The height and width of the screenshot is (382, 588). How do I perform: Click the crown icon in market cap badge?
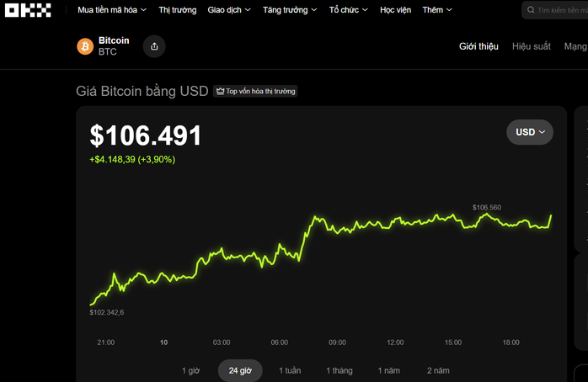coord(220,91)
